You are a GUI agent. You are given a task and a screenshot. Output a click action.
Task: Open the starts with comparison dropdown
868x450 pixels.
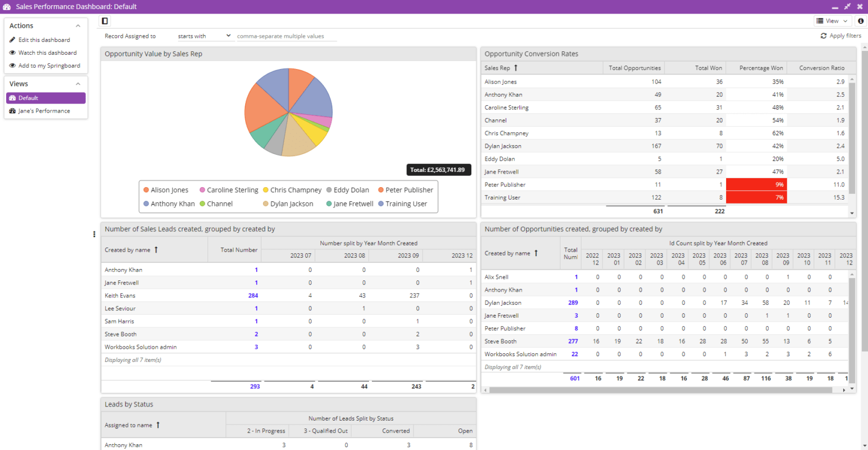tap(204, 35)
